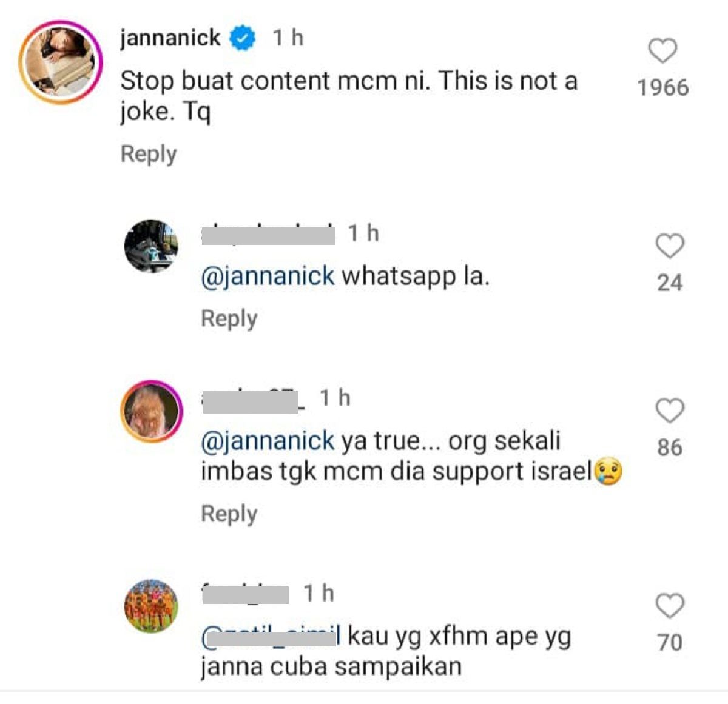Click the 1966 like count
The width and height of the screenshot is (728, 704).
[x=662, y=88]
